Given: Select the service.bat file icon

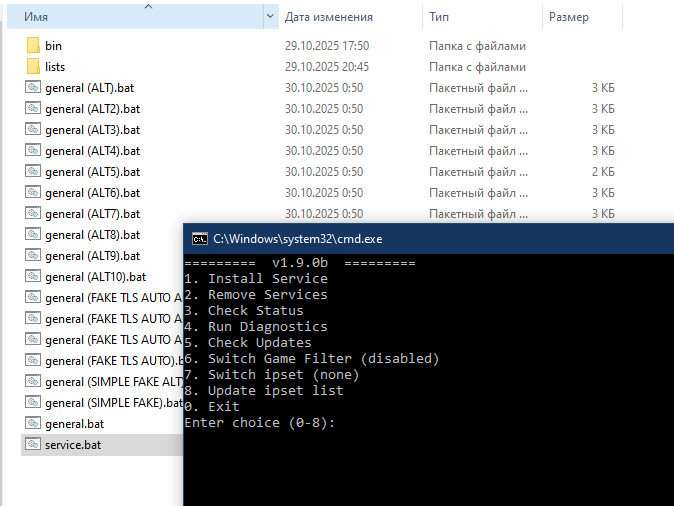Looking at the screenshot, I should pyautogui.click(x=33, y=445).
